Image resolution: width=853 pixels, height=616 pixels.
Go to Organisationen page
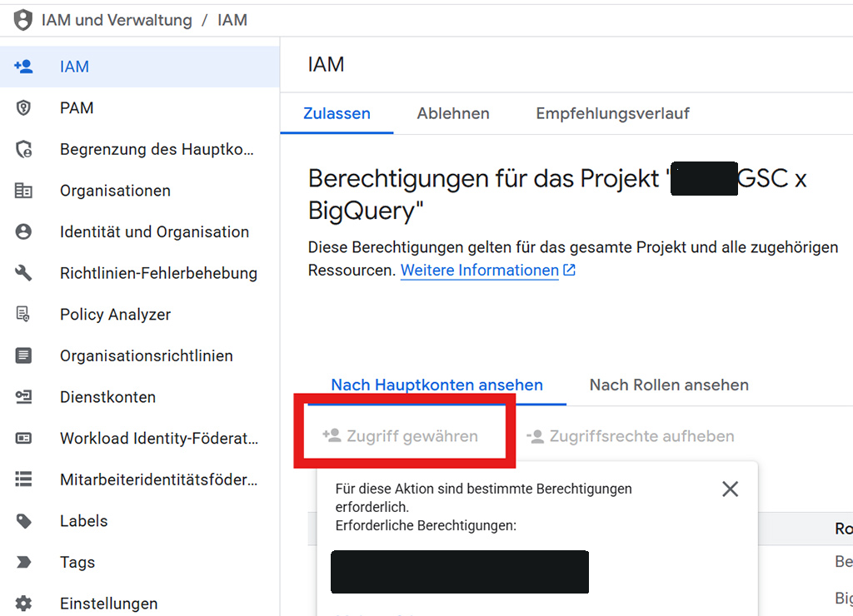point(140,191)
